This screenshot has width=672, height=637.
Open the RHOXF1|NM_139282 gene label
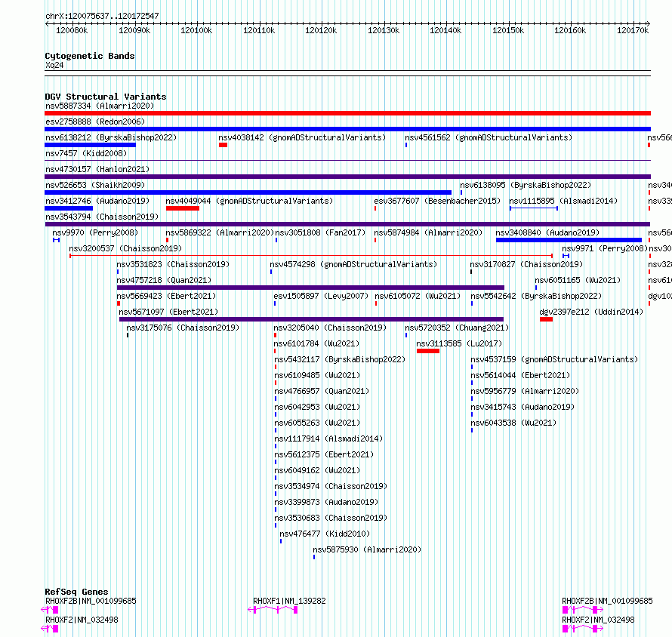coord(289,601)
